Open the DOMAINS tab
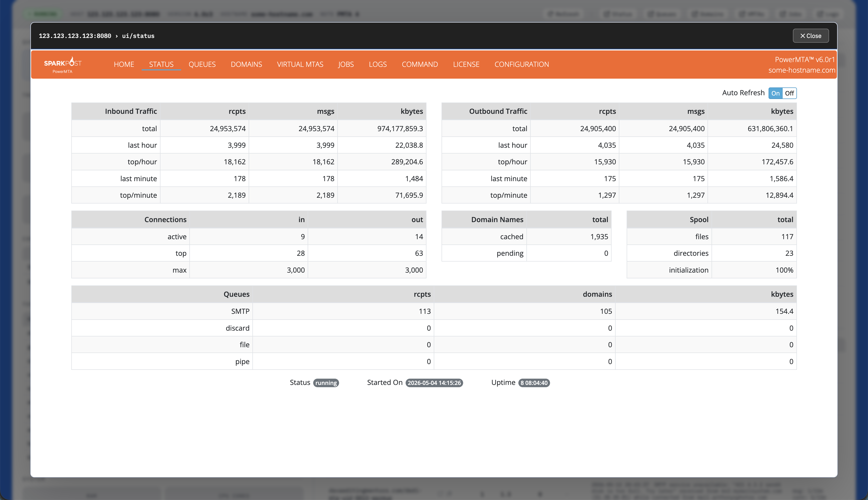 [246, 64]
